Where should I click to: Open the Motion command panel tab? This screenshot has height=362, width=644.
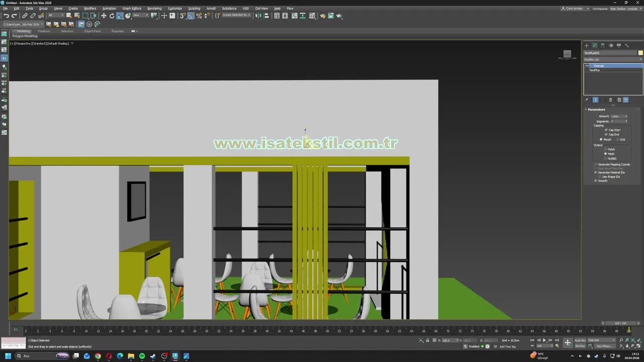click(x=611, y=46)
